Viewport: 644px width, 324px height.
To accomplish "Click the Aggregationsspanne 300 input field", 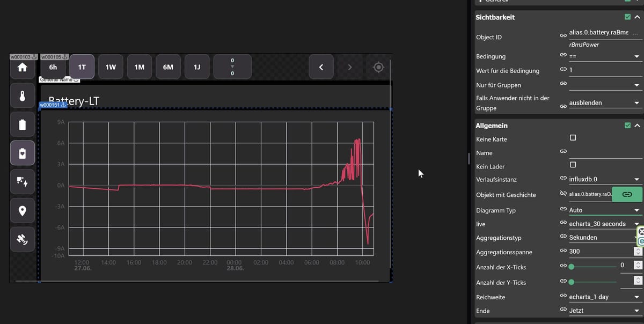I will [x=600, y=251].
